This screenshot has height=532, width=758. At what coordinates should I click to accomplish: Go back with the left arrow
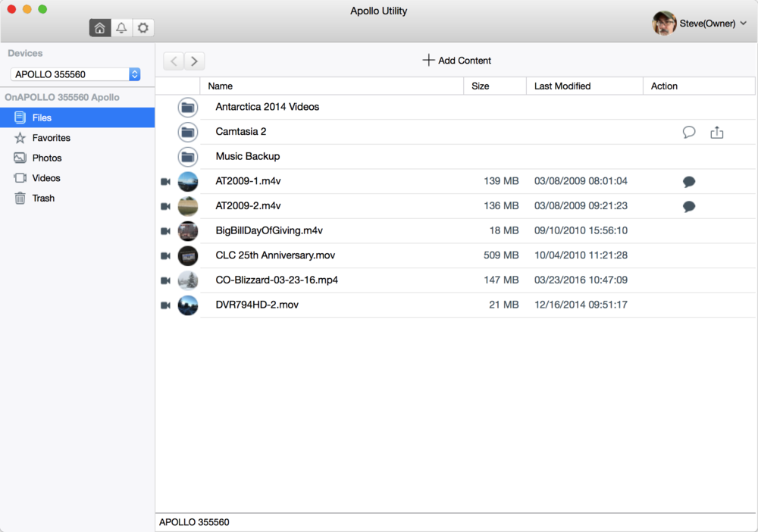click(174, 61)
